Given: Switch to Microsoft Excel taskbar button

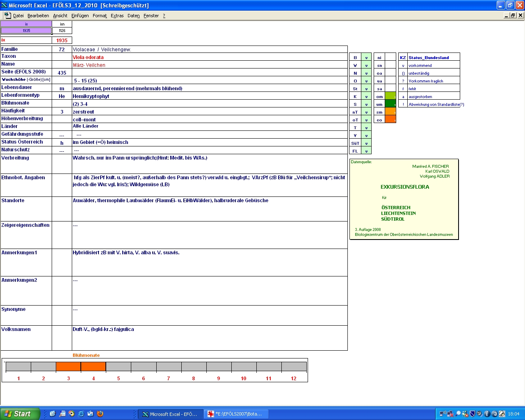Looking at the screenshot, I should (170, 414).
